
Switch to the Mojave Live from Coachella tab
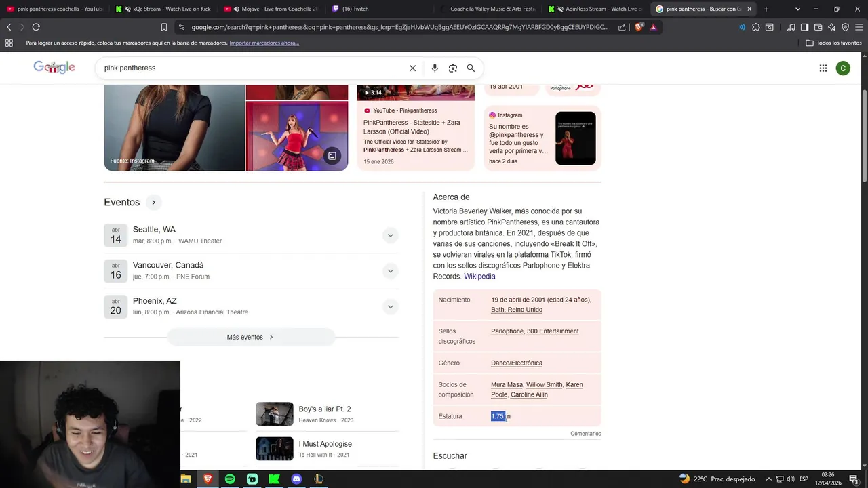[271, 9]
